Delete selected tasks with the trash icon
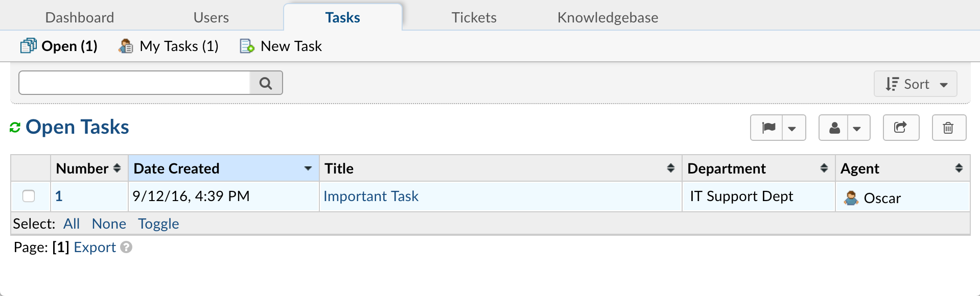 point(948,128)
